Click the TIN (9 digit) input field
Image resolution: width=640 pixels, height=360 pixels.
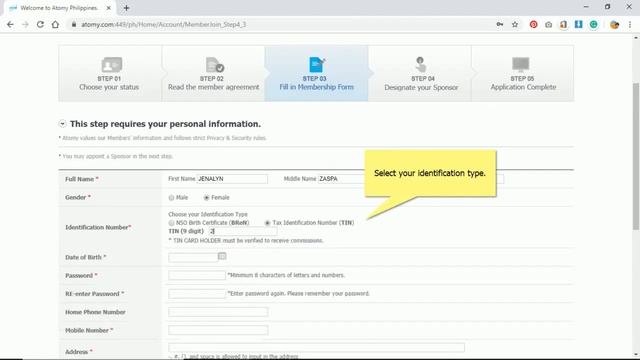tap(243, 231)
